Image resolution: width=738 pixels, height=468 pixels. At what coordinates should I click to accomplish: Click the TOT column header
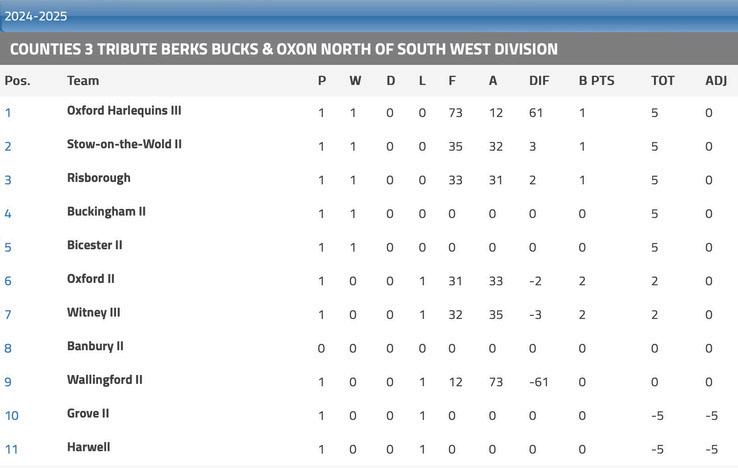[x=663, y=81]
